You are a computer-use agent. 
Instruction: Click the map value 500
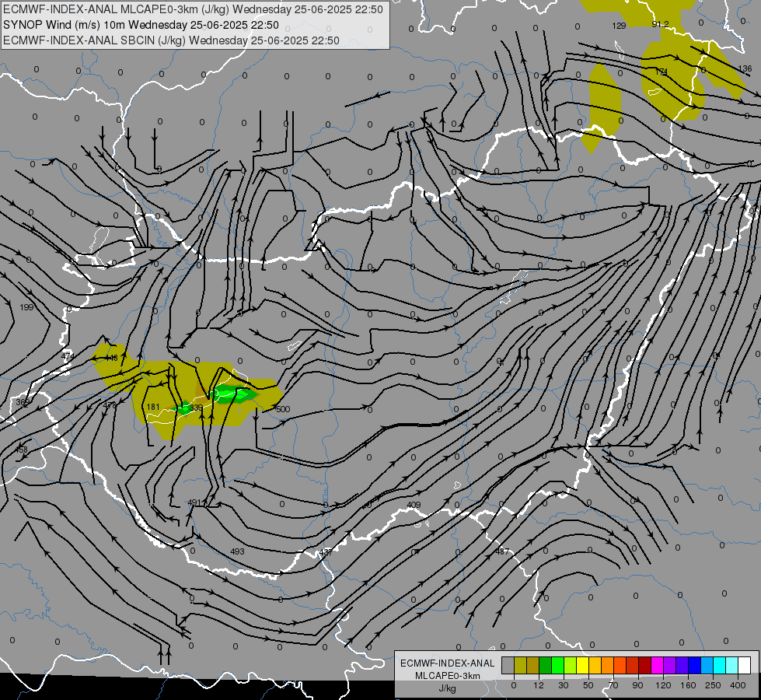tap(283, 409)
